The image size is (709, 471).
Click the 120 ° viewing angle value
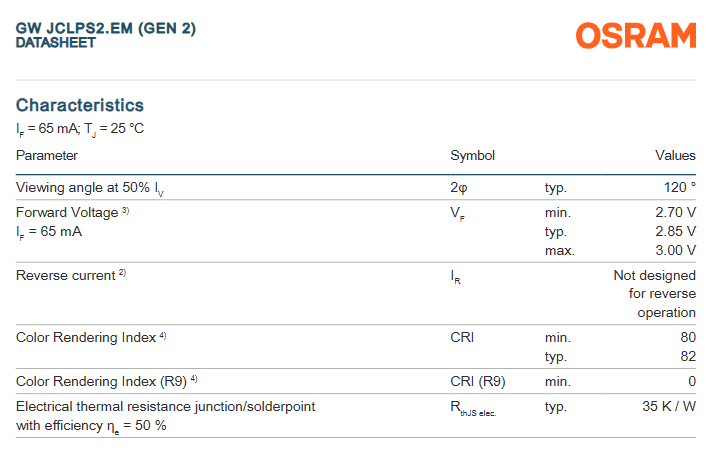tap(679, 187)
